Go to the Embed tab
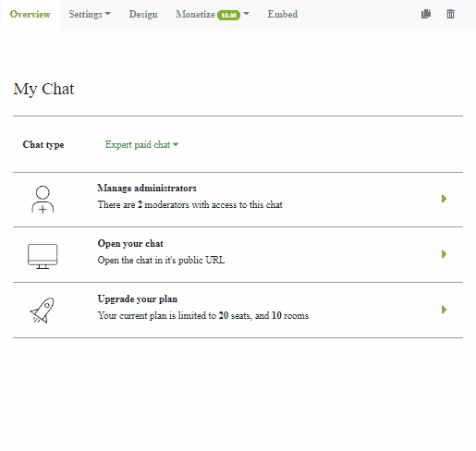The height and width of the screenshot is (451, 476). coord(283,14)
